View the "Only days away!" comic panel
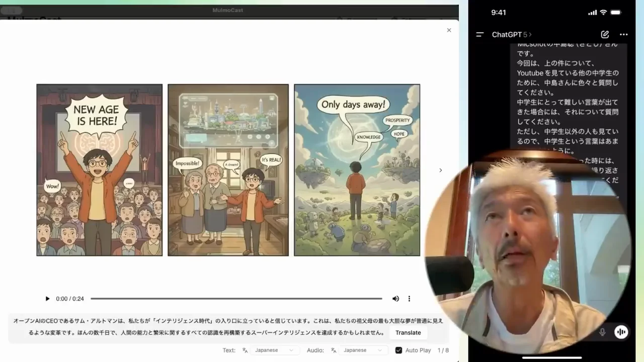 (x=357, y=170)
